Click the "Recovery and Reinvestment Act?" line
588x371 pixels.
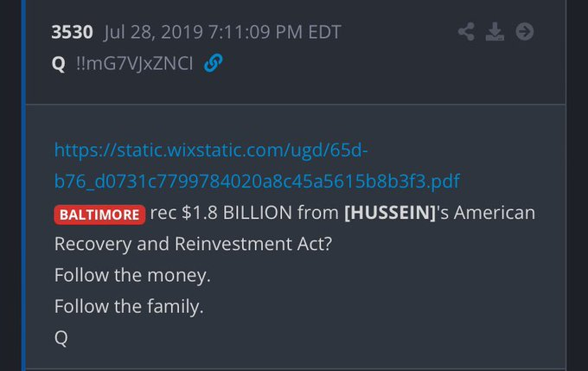point(194,244)
